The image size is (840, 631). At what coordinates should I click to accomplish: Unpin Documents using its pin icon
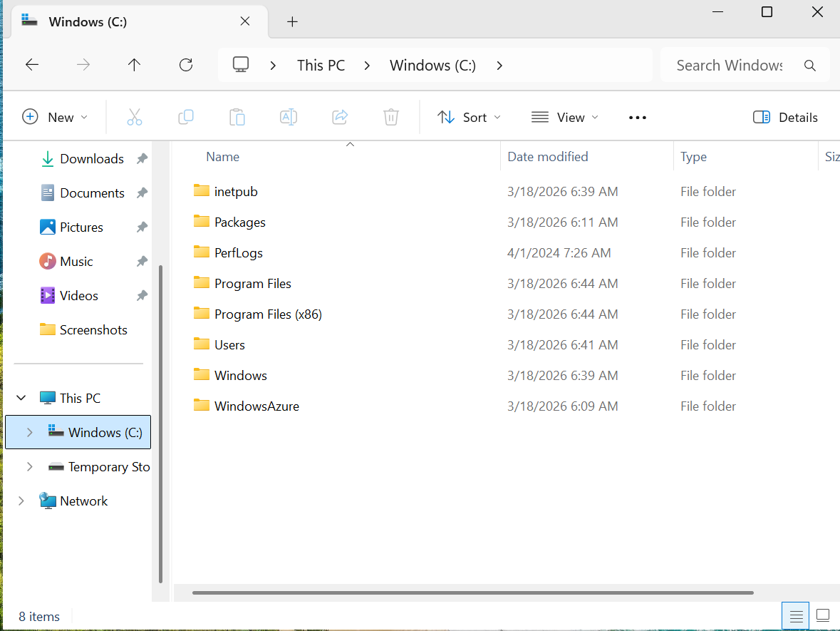pos(142,193)
